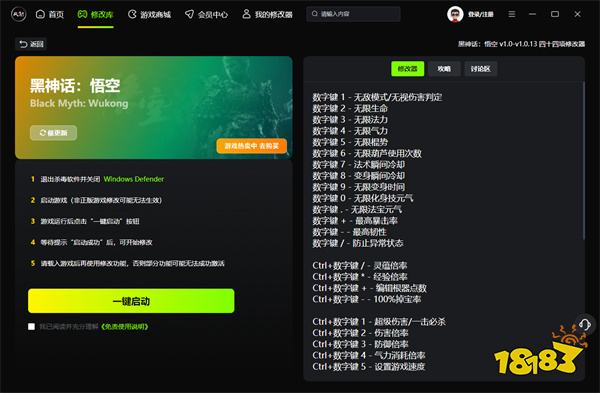Viewport: 600px width, 393px height.
Task: Click orange 游戏热卖中 去购买 button
Action: [251, 146]
